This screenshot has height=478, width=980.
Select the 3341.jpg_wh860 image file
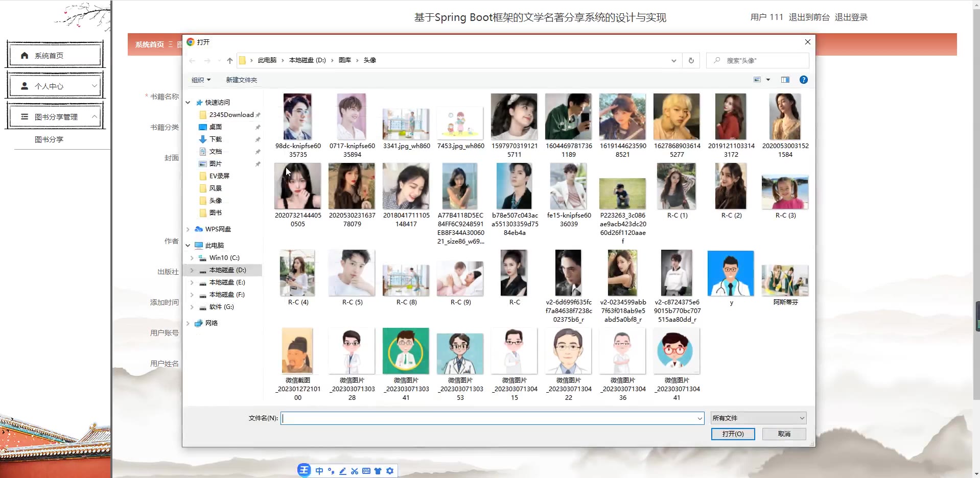pos(406,128)
